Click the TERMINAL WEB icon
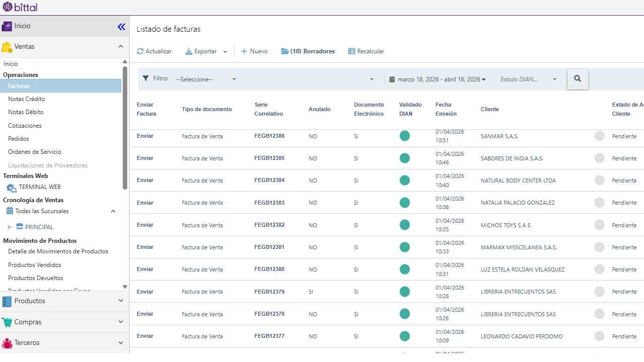This screenshot has width=644, height=362. coord(11,188)
